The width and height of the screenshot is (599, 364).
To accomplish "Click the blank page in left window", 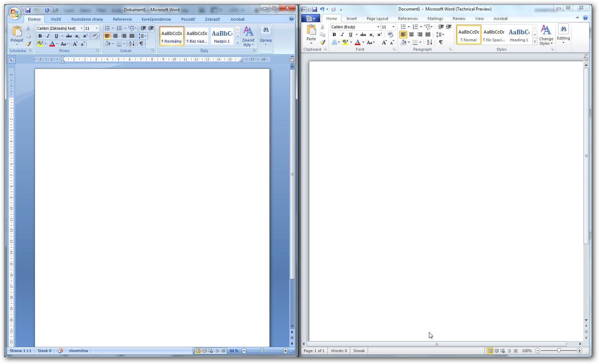I will 152,208.
